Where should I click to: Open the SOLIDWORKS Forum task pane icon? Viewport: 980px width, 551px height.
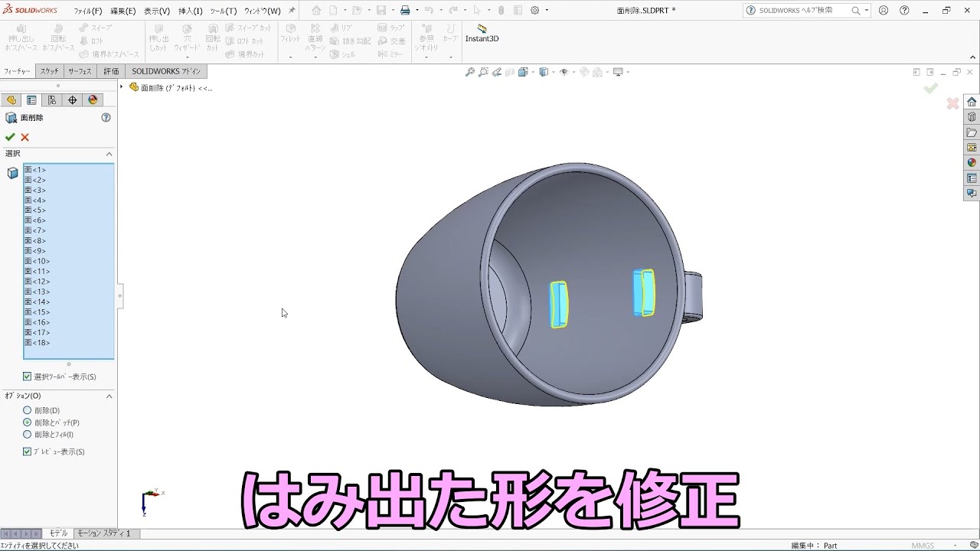pos(972,194)
